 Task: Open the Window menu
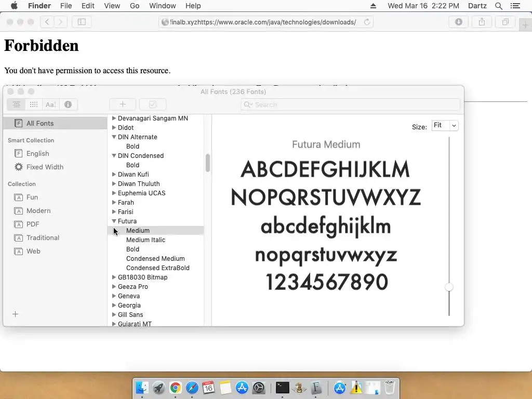tap(163, 6)
